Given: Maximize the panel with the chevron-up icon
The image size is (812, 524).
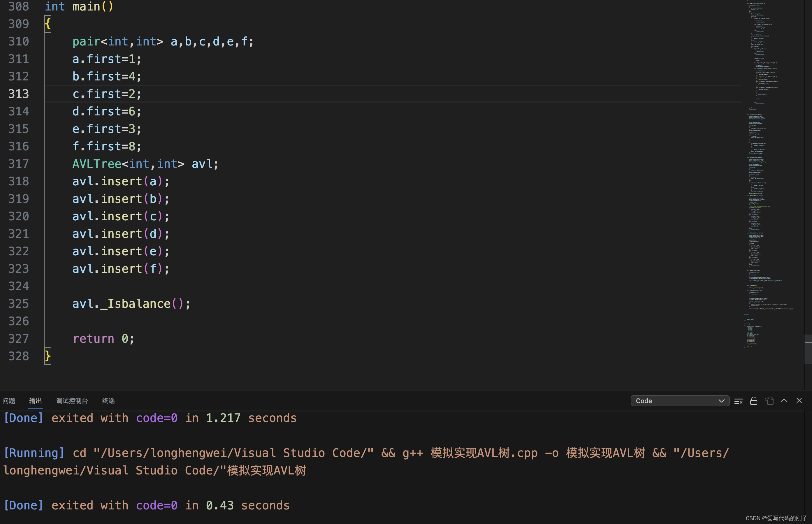Looking at the screenshot, I should coord(784,400).
